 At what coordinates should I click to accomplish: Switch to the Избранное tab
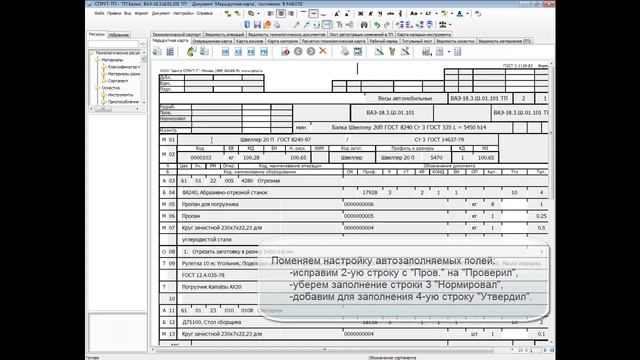[x=119, y=35]
